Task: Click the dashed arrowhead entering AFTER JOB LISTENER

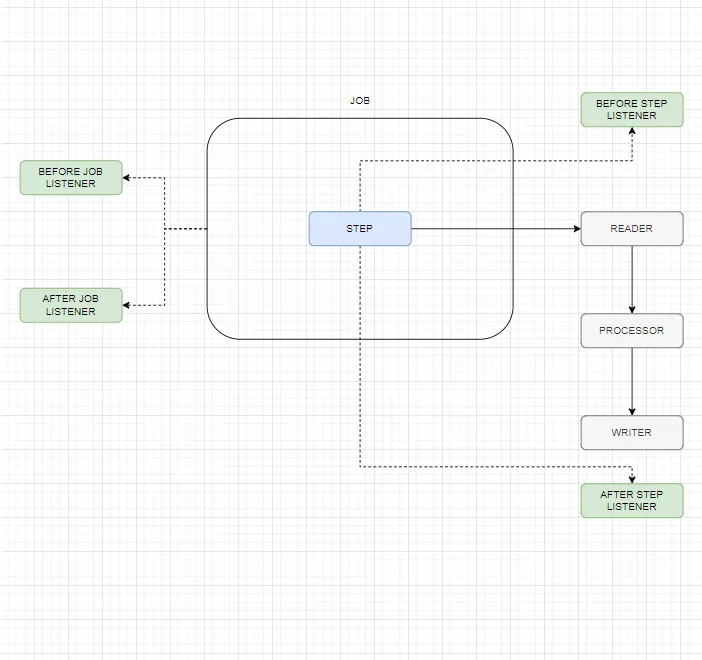Action: coord(127,305)
